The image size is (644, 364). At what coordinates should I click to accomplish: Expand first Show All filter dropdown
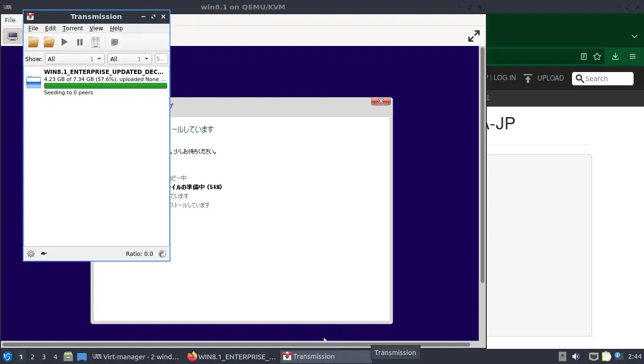pyautogui.click(x=74, y=59)
